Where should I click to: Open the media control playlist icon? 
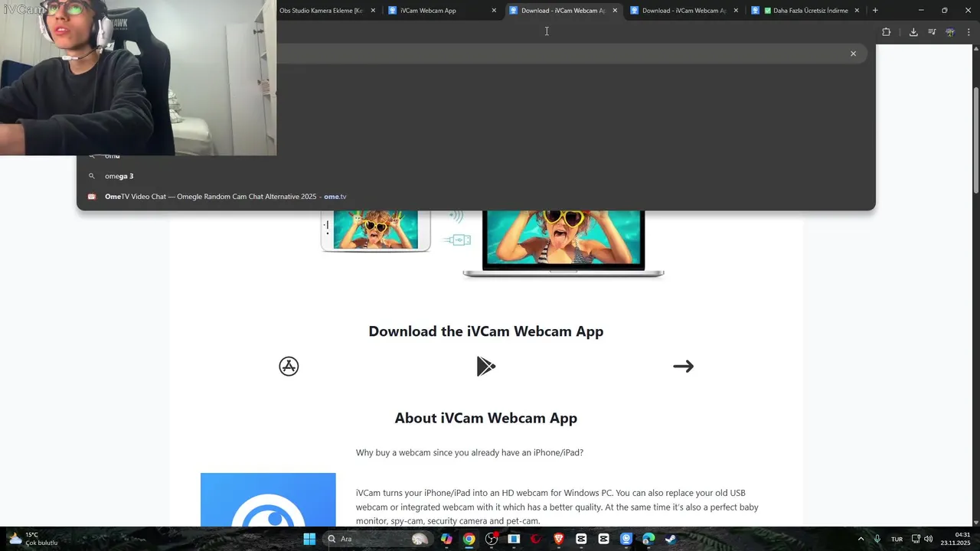click(932, 32)
